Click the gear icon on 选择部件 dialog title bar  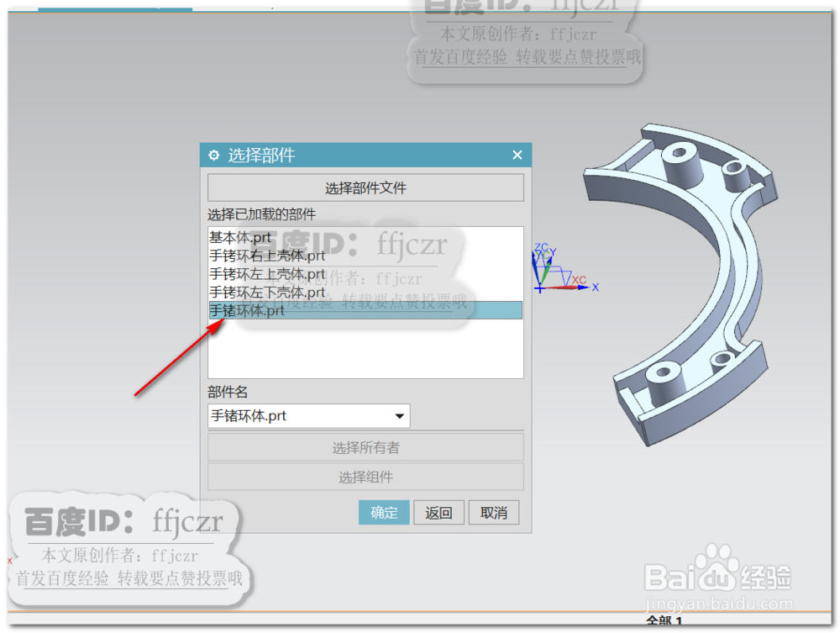click(213, 155)
